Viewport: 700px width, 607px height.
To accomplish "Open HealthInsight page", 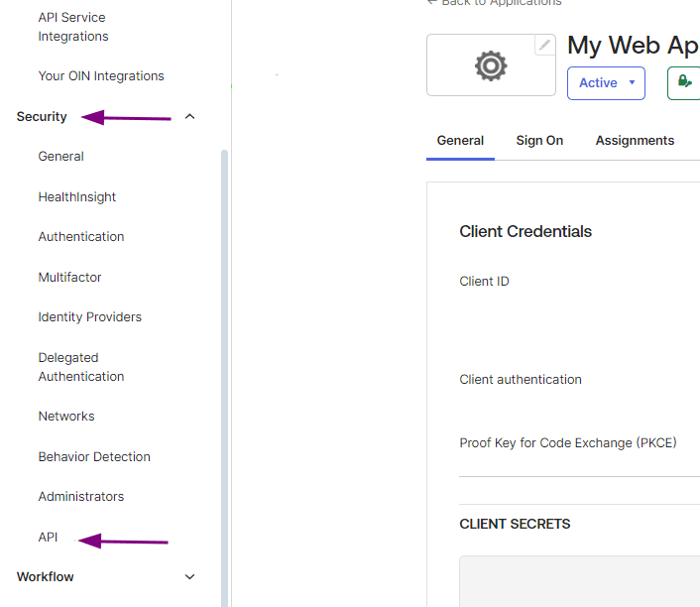I will click(77, 197).
